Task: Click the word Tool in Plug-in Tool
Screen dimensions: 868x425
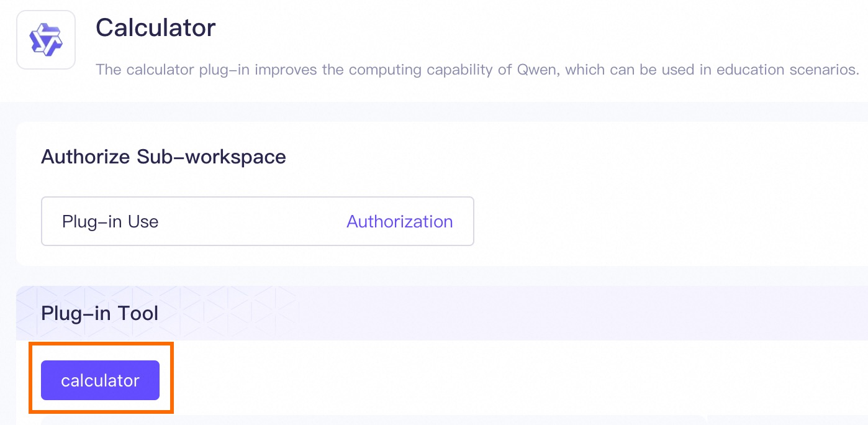Action: tap(140, 313)
